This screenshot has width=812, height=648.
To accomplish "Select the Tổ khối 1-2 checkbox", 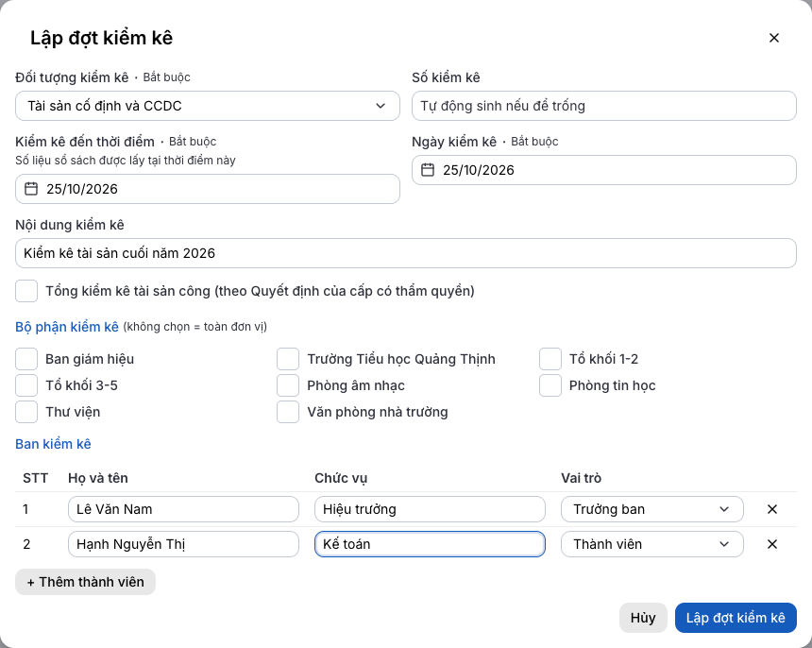I will click(550, 359).
